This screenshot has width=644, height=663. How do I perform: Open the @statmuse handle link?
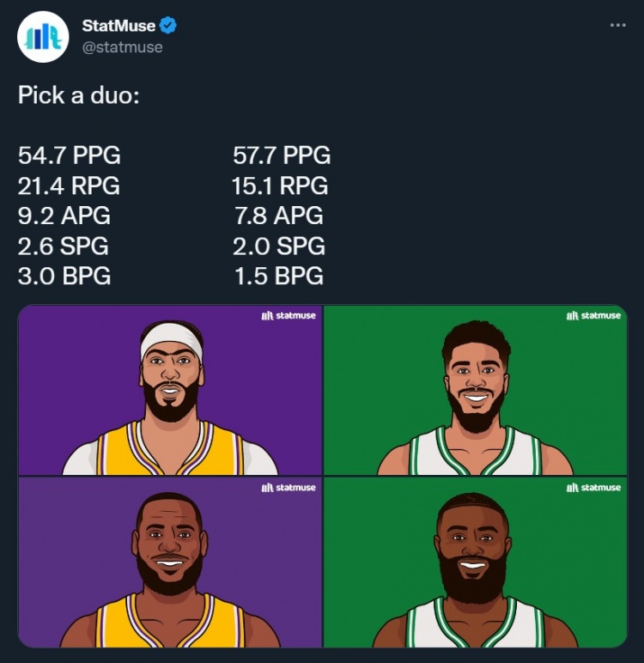(x=122, y=47)
